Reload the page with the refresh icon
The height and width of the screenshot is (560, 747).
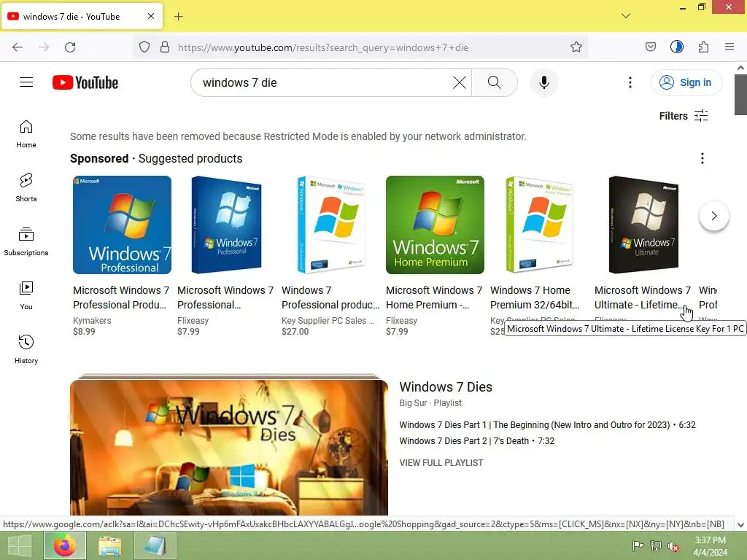pos(70,47)
